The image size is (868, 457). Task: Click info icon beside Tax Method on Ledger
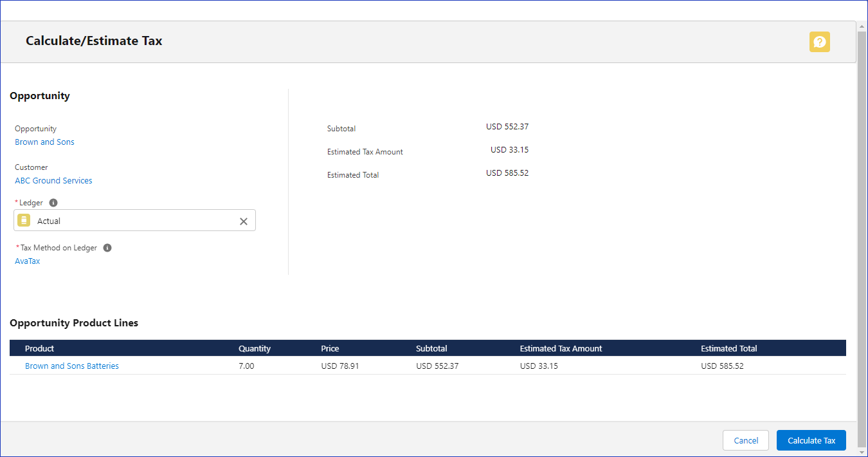pos(107,248)
